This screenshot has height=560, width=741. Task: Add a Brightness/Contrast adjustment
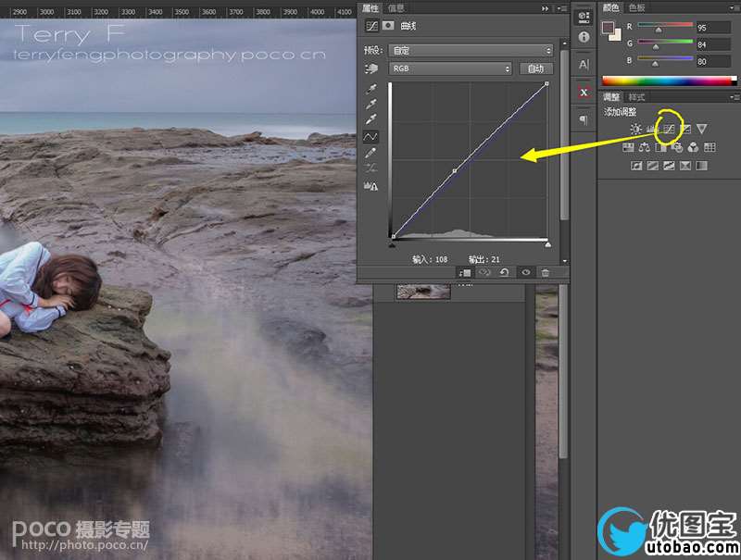pos(636,129)
